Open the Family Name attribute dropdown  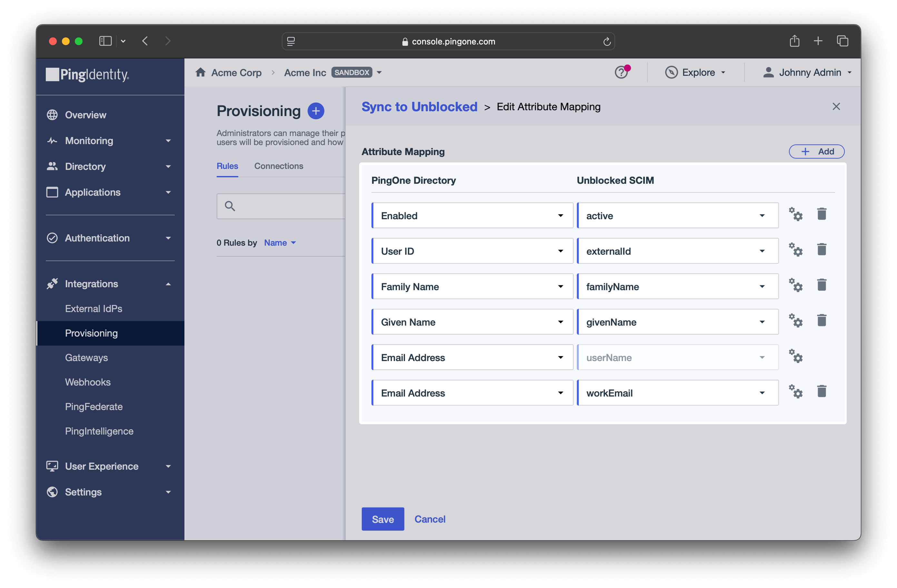(472, 287)
